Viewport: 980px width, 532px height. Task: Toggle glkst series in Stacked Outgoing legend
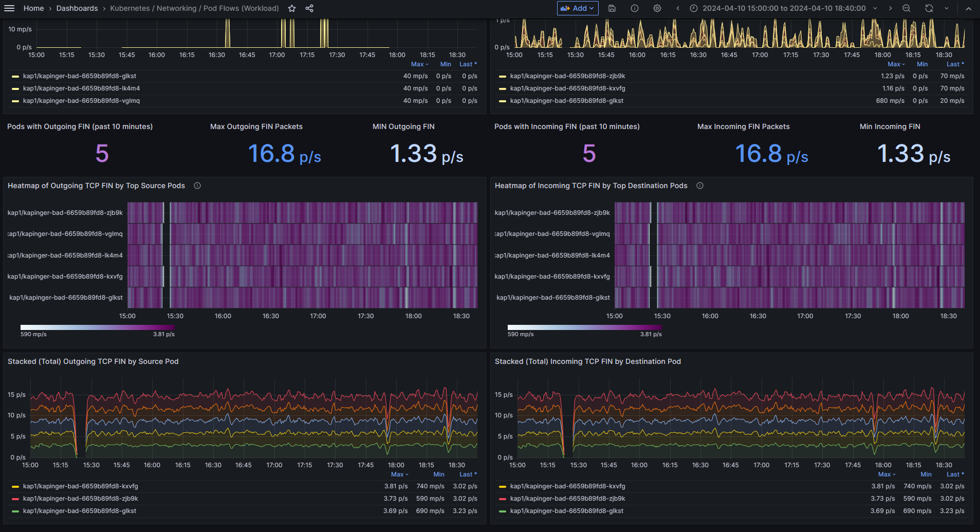tap(80, 511)
